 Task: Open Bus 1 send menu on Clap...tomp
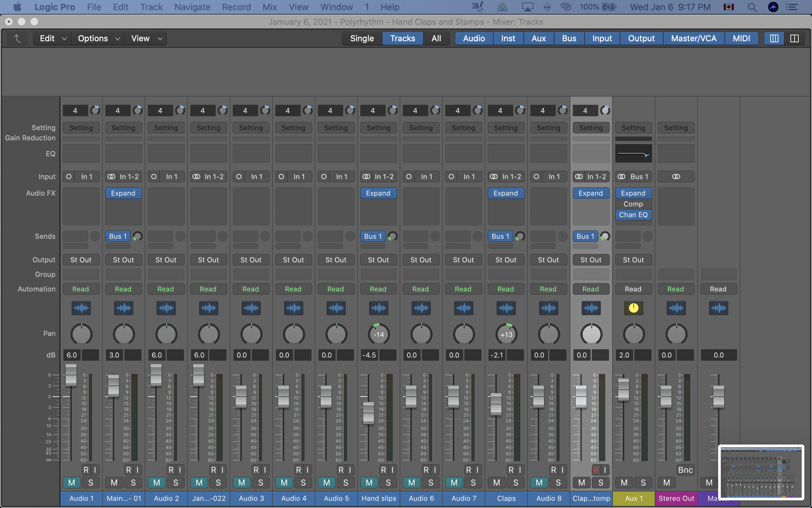tap(585, 236)
